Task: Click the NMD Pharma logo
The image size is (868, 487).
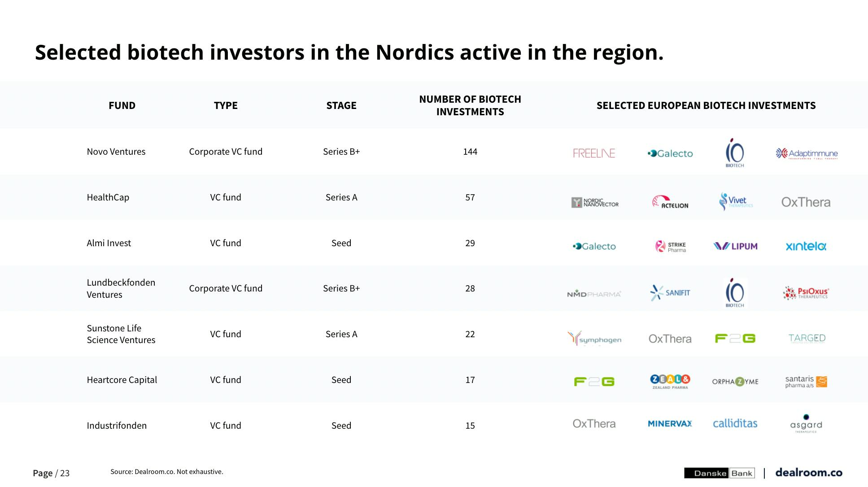Action: click(x=594, y=294)
